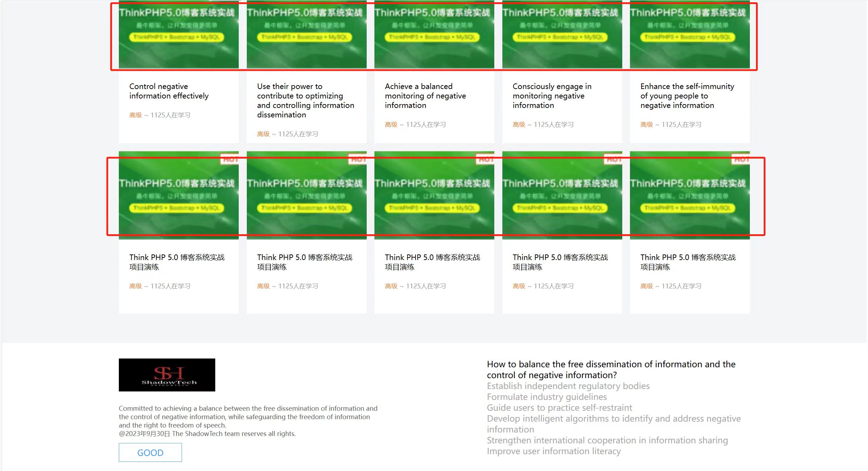The image size is (868, 471).
Task: Open the 'Establish independent regulatory bodies' link
Action: 568,386
